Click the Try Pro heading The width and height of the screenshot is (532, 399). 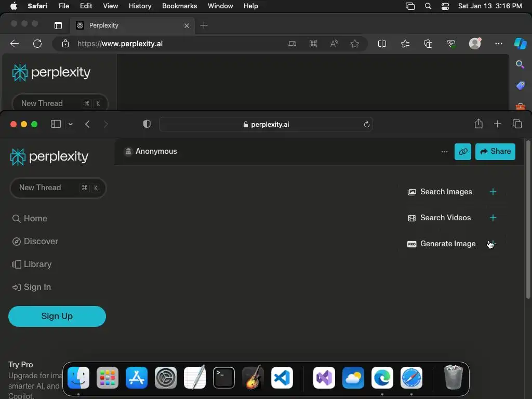pos(21,365)
